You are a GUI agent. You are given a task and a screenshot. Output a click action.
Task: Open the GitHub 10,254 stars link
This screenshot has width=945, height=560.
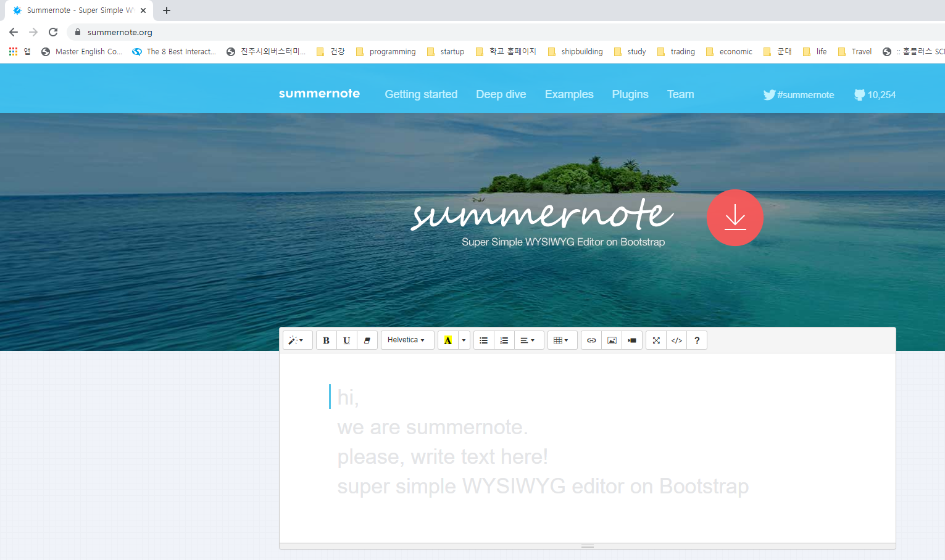(875, 94)
